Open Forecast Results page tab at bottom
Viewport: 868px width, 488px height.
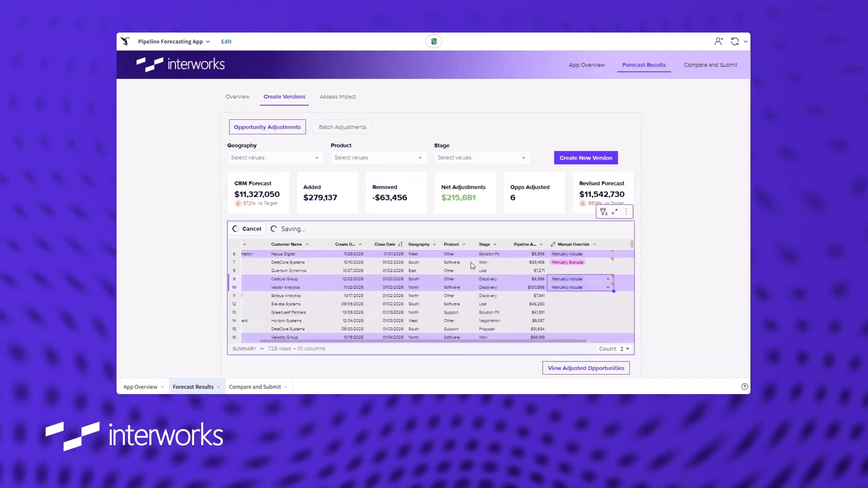193,387
